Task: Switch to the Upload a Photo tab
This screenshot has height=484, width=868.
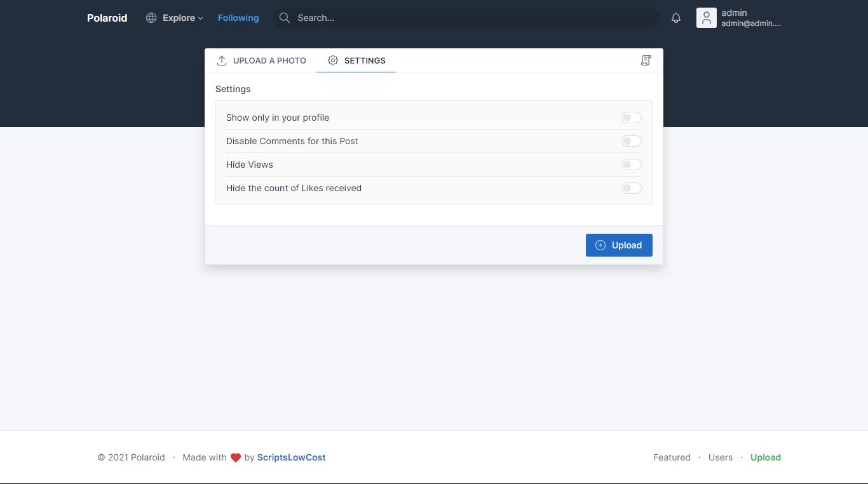Action: point(262,60)
